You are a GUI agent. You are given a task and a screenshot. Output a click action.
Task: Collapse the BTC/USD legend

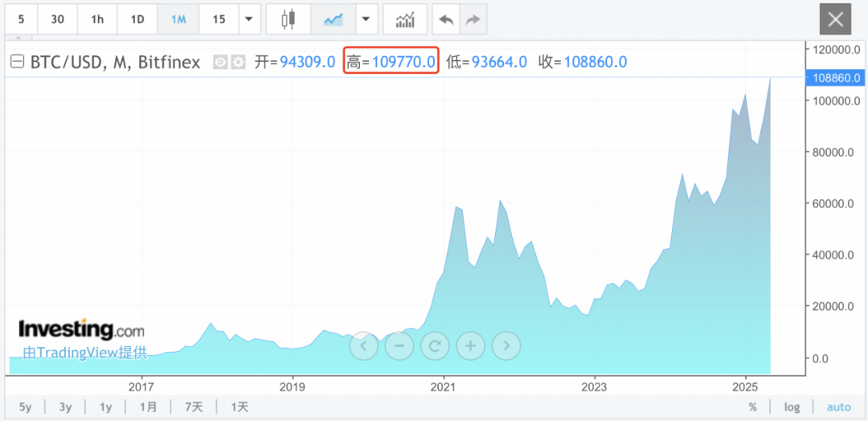(16, 62)
